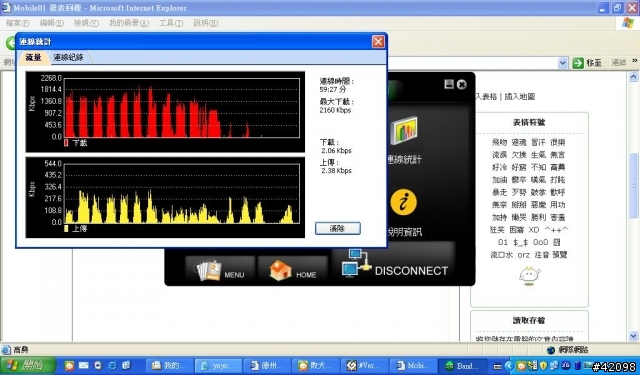The image size is (640, 375).
Task: Insert the OoO emoticon
Action: point(540,242)
